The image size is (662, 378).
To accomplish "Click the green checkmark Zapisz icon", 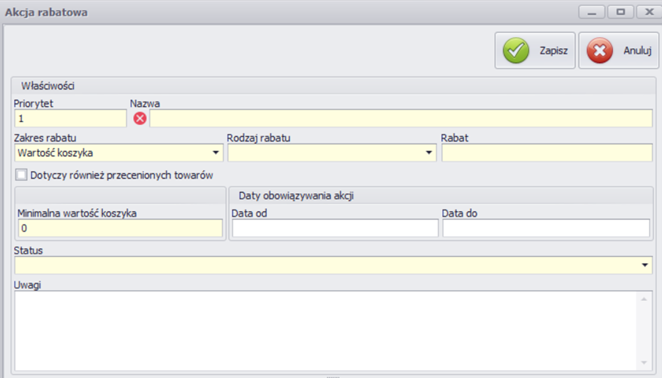I will point(515,51).
